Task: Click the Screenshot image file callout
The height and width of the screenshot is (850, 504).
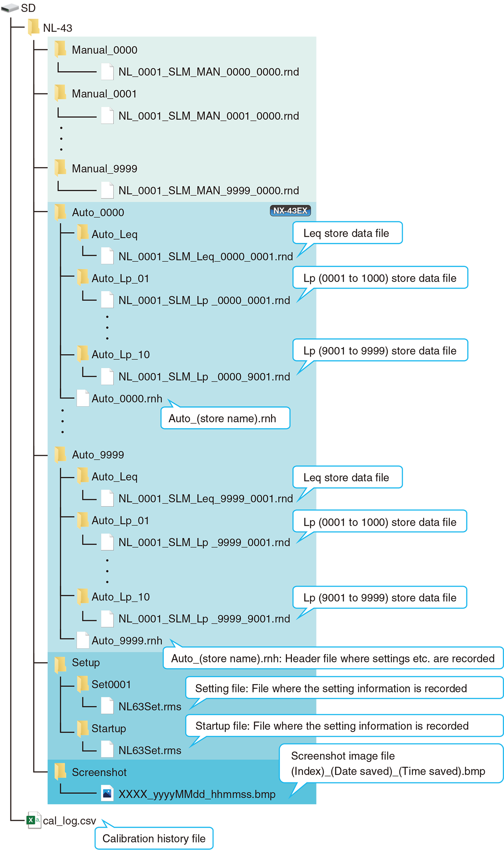Action: coord(391,763)
